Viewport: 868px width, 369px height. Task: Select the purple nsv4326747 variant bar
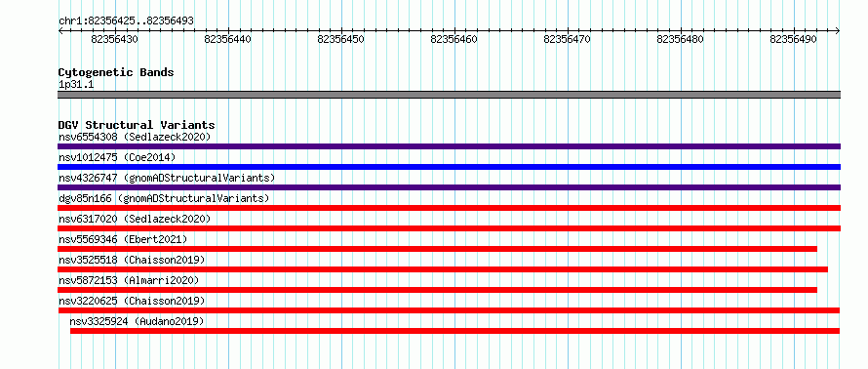pos(449,187)
